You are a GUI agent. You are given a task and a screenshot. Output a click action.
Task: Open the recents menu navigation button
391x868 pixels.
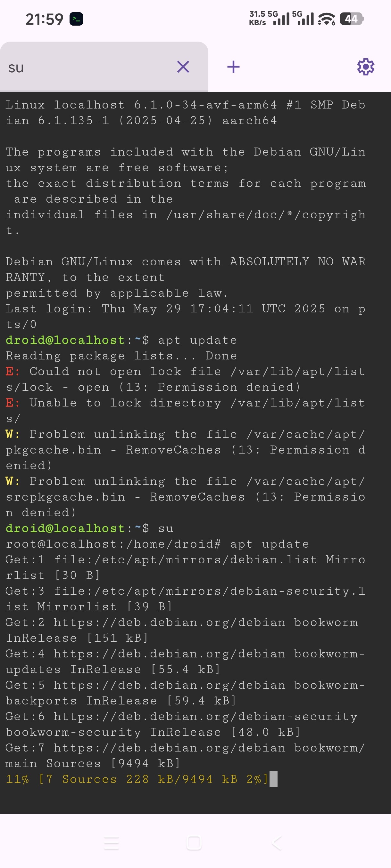point(111,843)
